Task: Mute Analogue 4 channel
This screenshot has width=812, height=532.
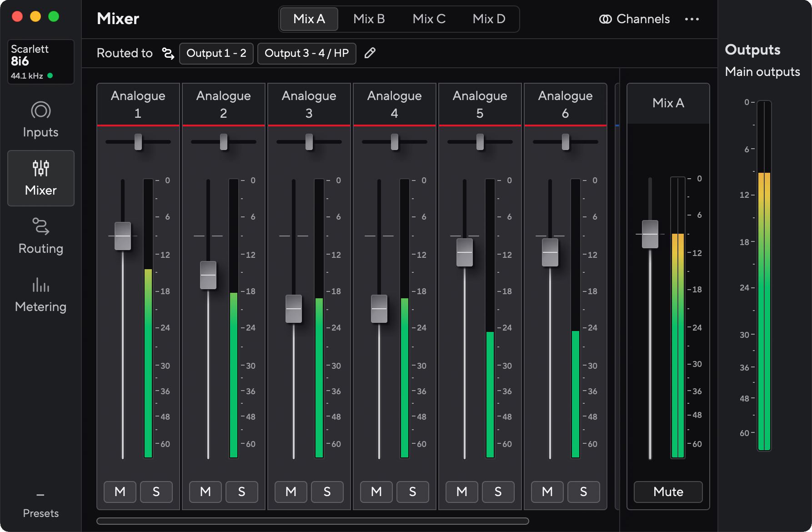Action: click(x=376, y=492)
